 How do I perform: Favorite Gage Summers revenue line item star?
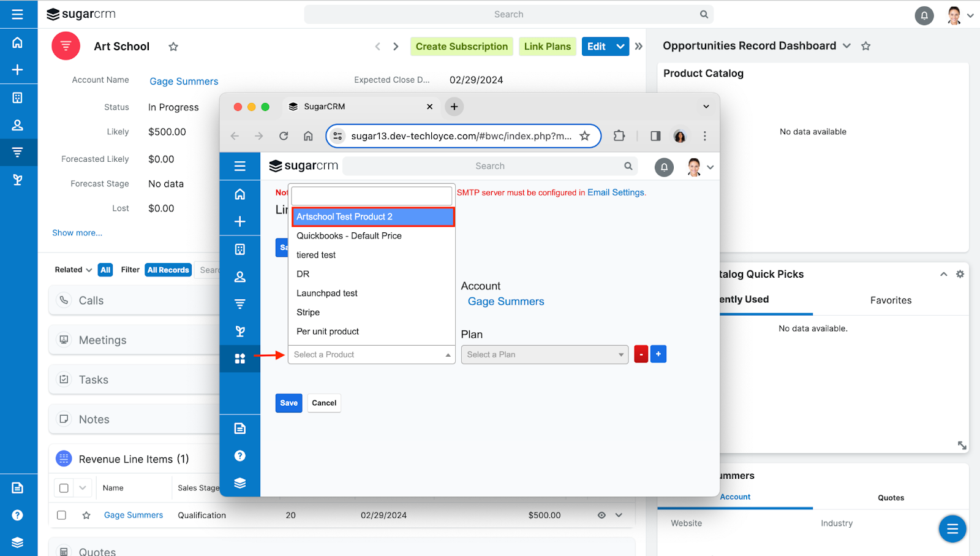pyautogui.click(x=86, y=516)
